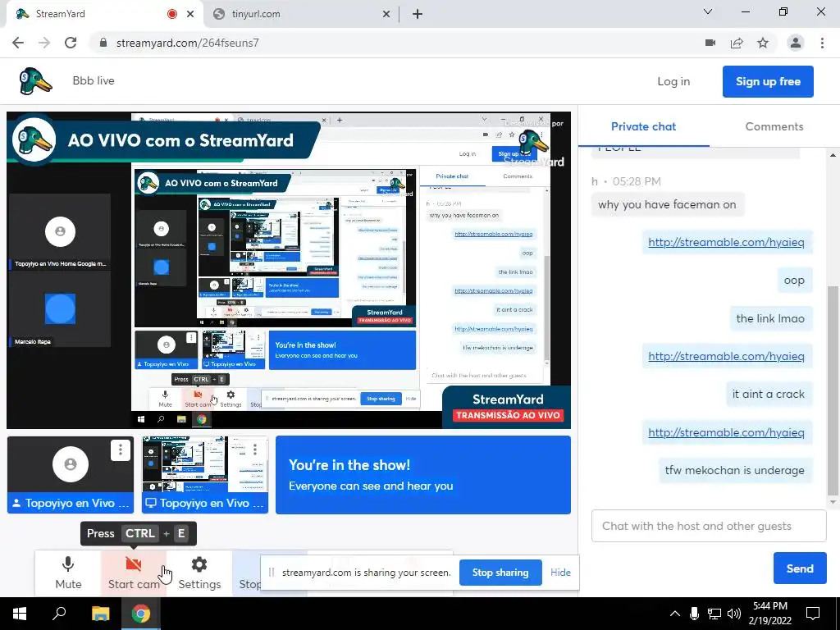The height and width of the screenshot is (630, 840).
Task: Click the recording indicator on StreamYard tab
Action: [x=172, y=14]
